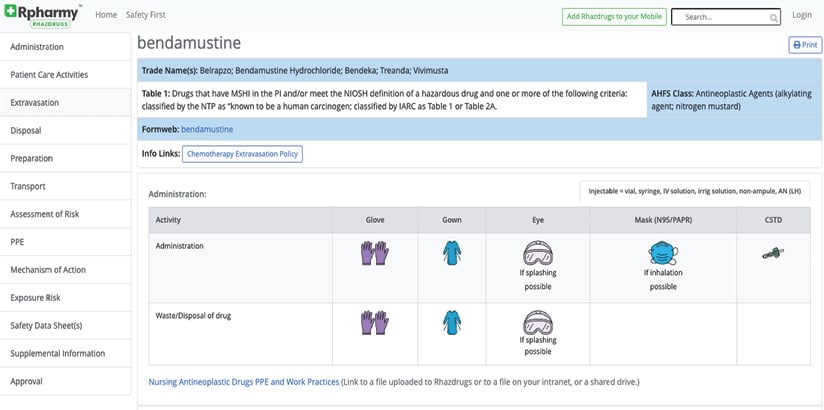824x410 pixels.
Task: Click the N95 mask icon
Action: coord(663,252)
